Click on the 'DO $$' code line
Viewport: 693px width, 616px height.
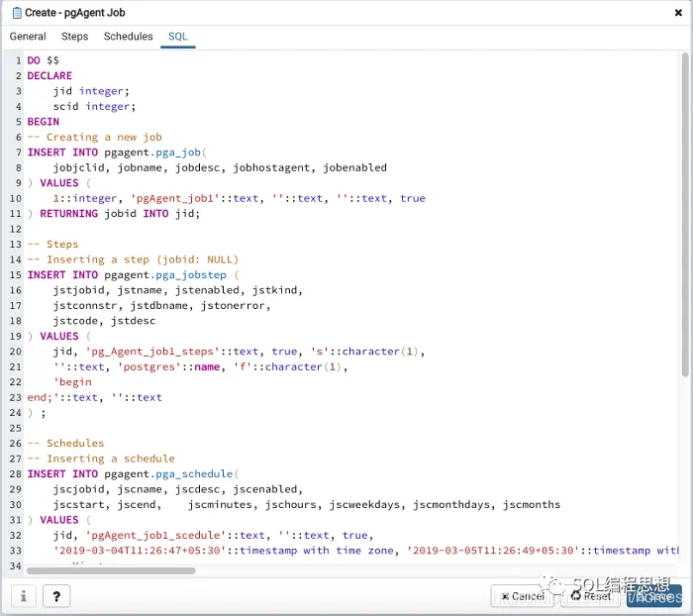tap(44, 60)
